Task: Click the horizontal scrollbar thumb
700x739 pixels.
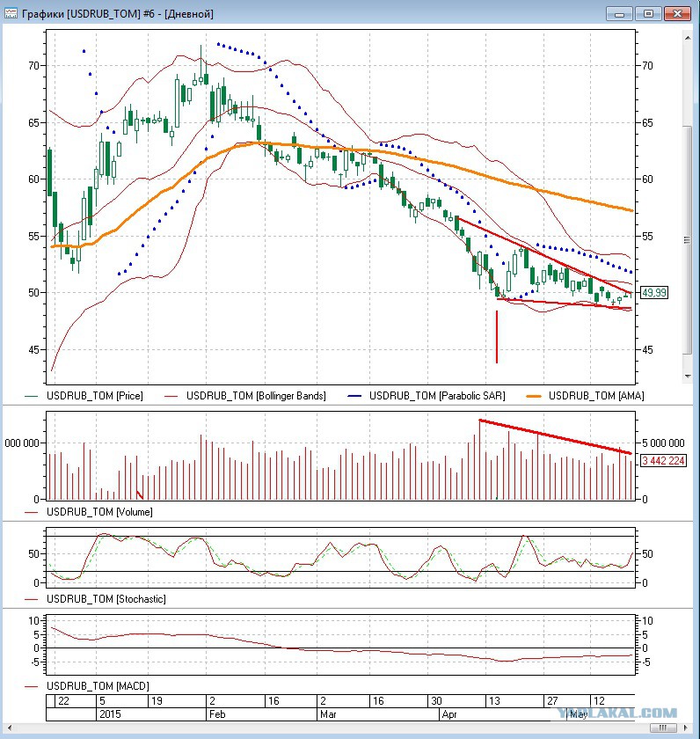Action: pos(663,728)
